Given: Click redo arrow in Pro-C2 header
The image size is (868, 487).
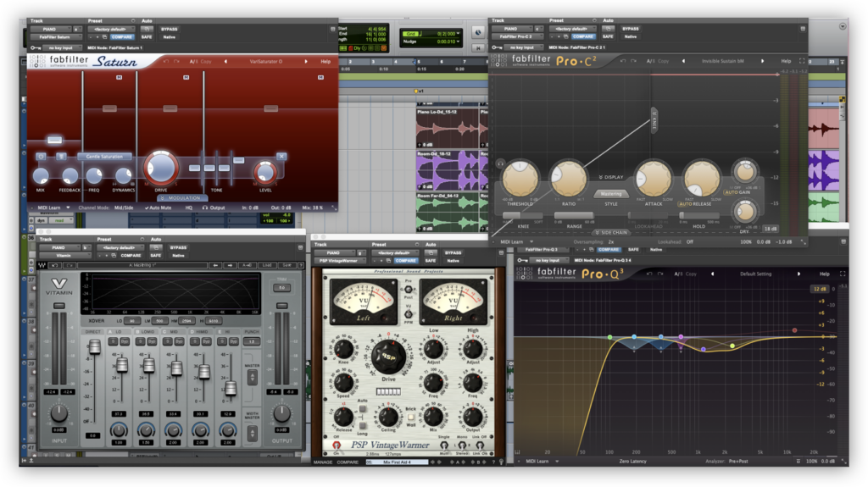Looking at the screenshot, I should click(x=634, y=61).
